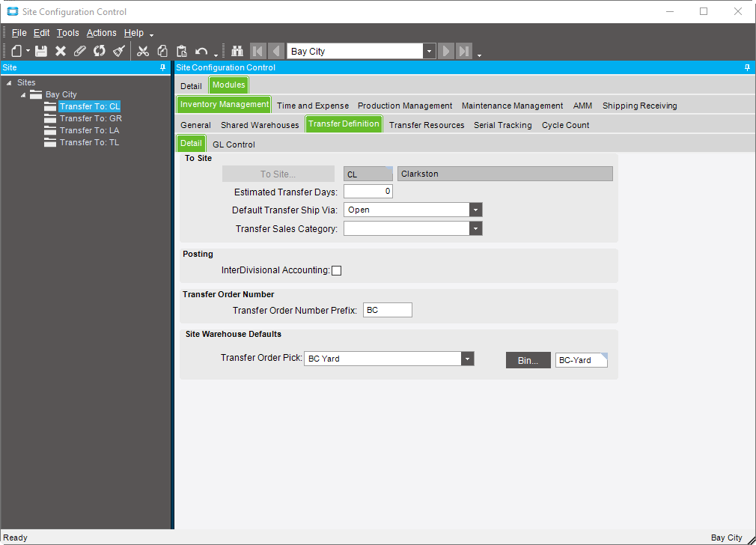Click the application icon in title bar
This screenshot has height=545, width=756.
13,11
